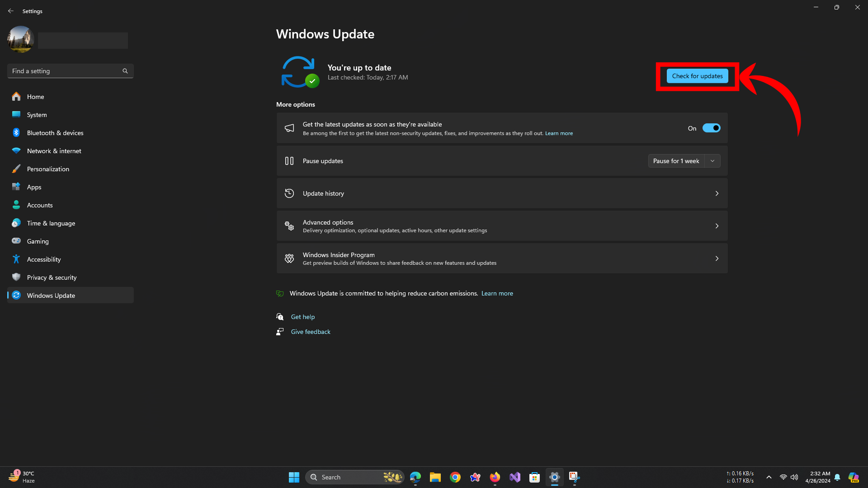The image size is (868, 488).
Task: Click Check for updates button
Action: coord(697,76)
